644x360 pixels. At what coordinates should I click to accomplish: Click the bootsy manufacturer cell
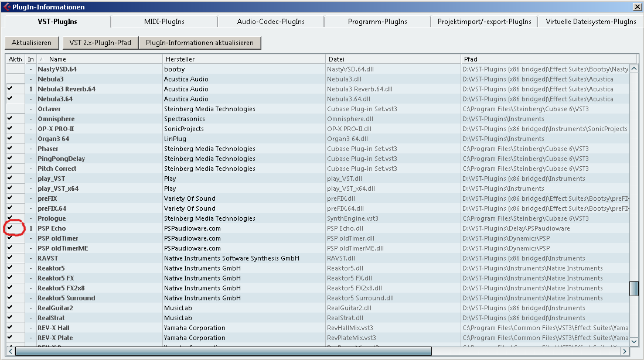[175, 69]
